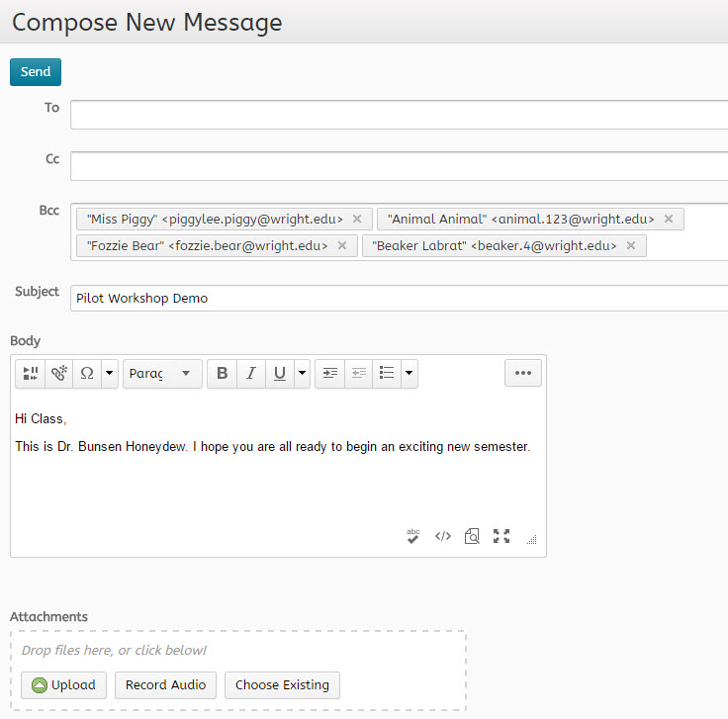Click the Subject input field
Screen dimensions: 728x719
(396, 298)
